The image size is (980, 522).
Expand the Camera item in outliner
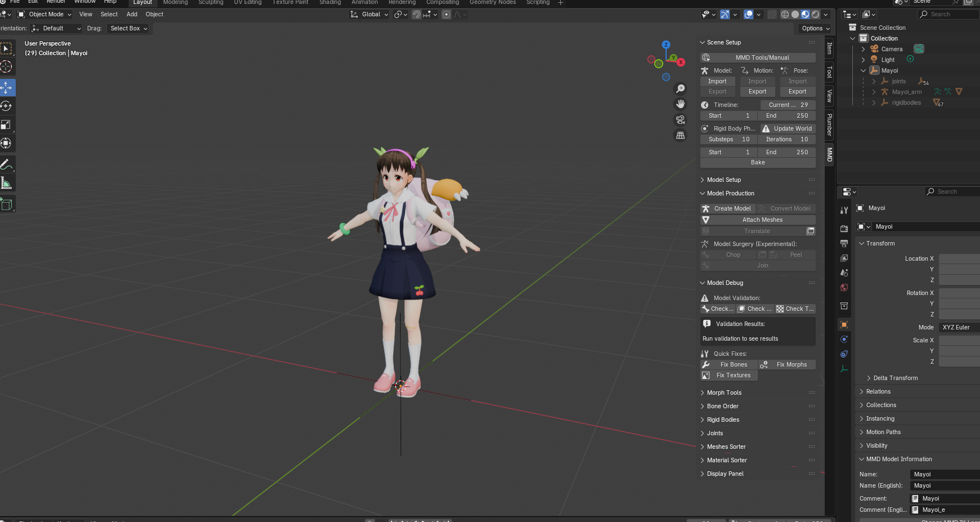863,49
